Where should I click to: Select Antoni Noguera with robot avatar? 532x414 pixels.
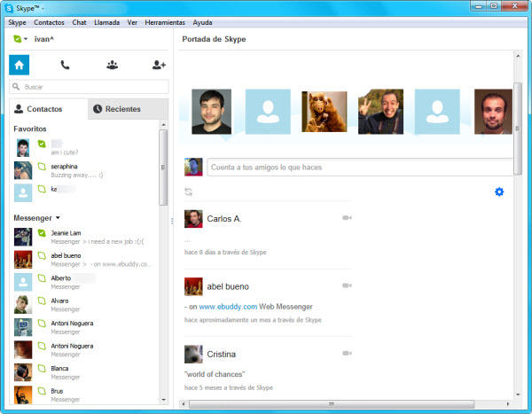click(84, 327)
